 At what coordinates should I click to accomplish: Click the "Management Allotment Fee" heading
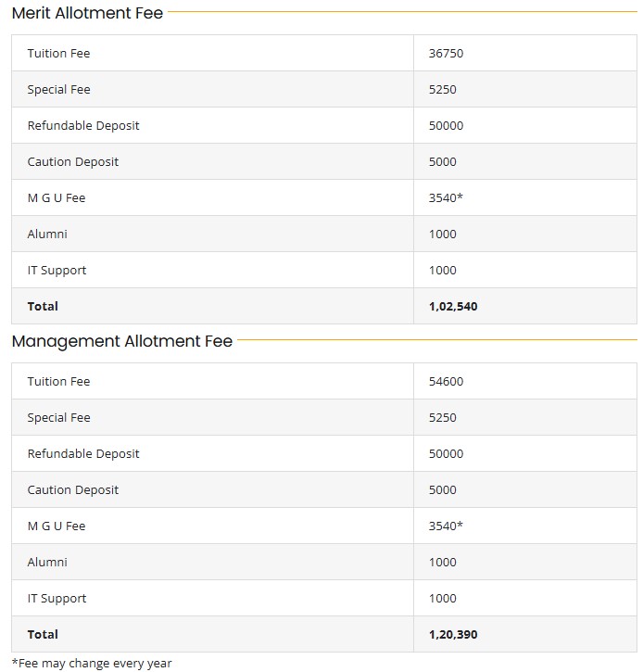pyautogui.click(x=121, y=341)
